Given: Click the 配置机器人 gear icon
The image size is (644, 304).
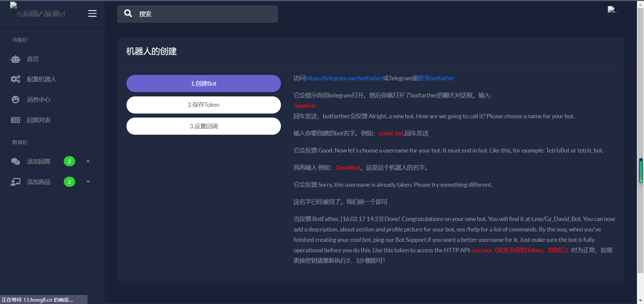Looking at the screenshot, I should pos(15,79).
